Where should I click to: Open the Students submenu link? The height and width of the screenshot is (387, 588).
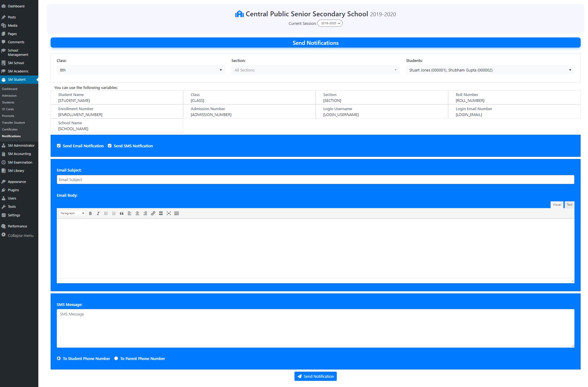(8, 103)
